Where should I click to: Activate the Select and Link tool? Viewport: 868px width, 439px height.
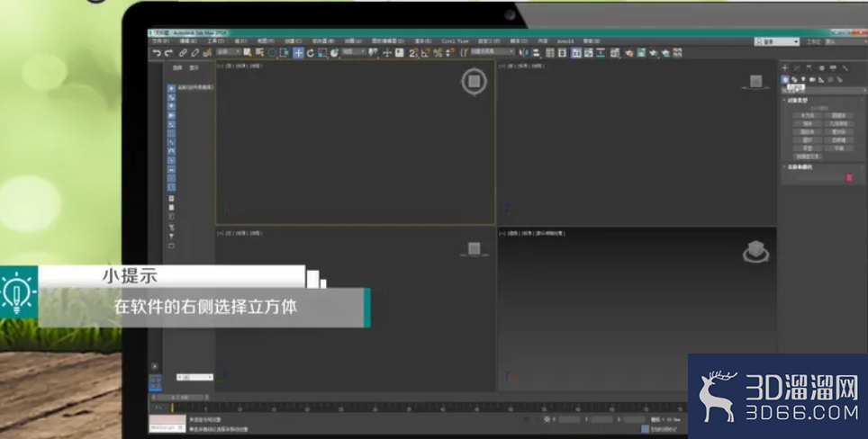click(183, 52)
